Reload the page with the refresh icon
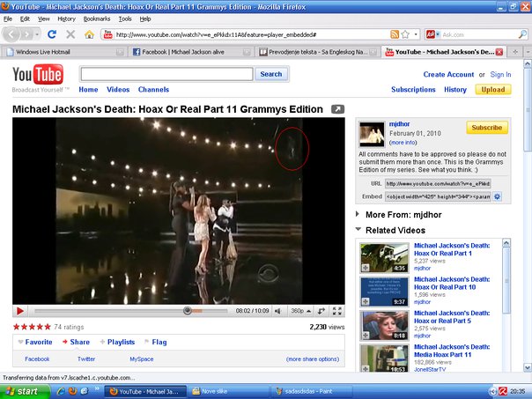Screen dimensions: 532x399 point(52,34)
